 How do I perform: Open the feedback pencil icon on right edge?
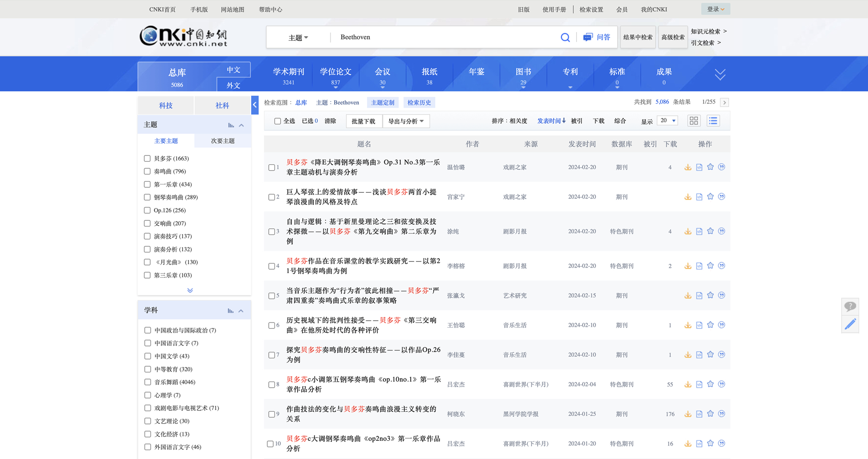click(x=850, y=324)
